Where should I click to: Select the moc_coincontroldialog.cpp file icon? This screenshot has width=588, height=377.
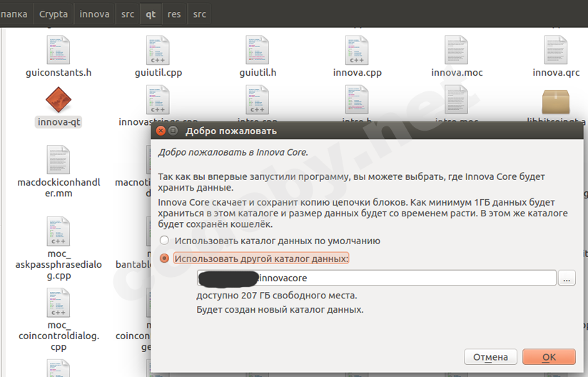(x=58, y=302)
